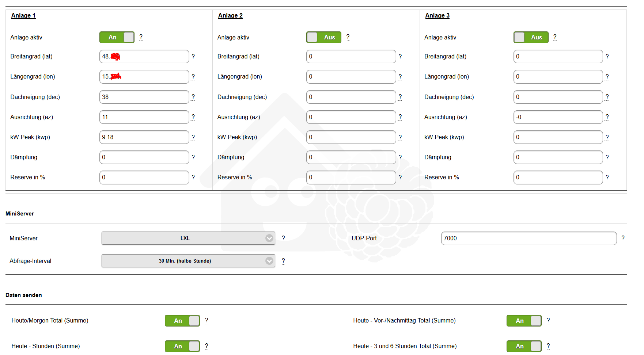
Task: Open help for Heute - Stunden (Summe)
Action: pyautogui.click(x=207, y=346)
